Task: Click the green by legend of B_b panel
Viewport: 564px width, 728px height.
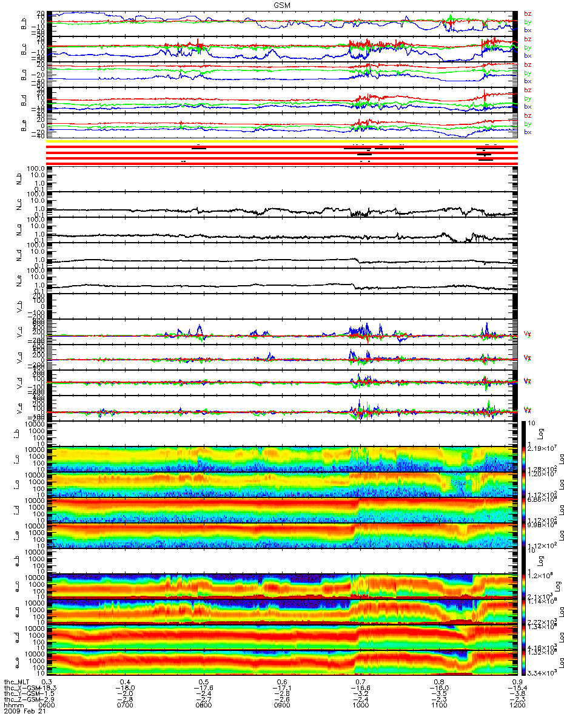Action: pos(528,22)
